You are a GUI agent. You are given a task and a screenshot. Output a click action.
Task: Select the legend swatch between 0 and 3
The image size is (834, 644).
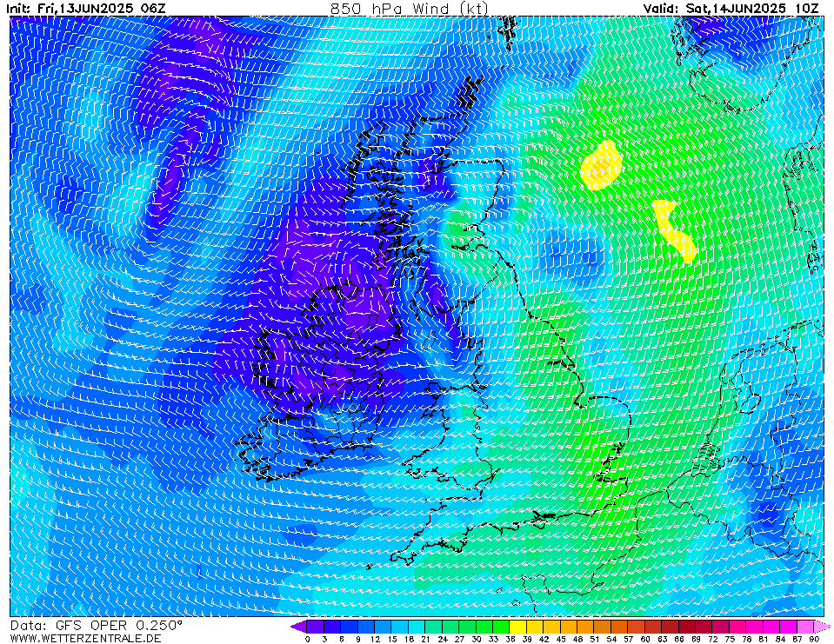(x=316, y=627)
